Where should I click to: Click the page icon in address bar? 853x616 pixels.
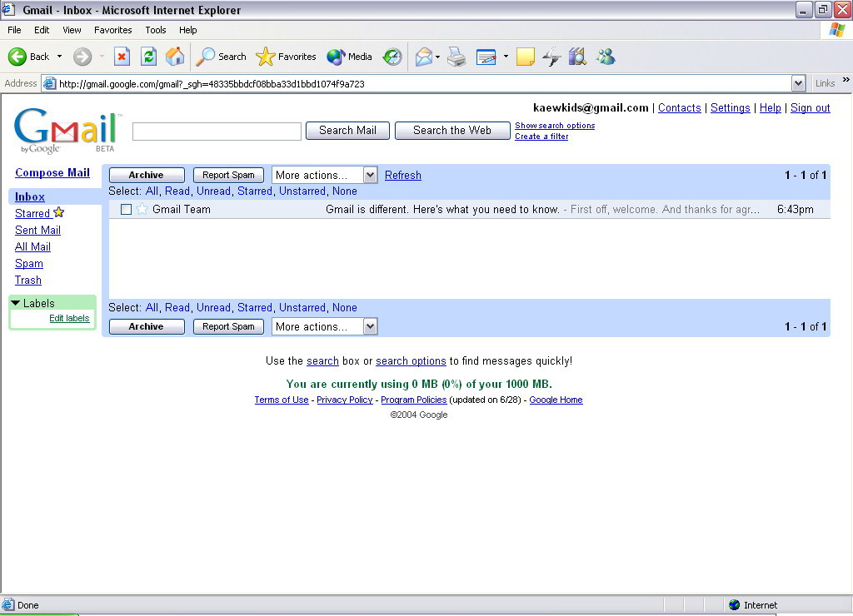tap(49, 84)
